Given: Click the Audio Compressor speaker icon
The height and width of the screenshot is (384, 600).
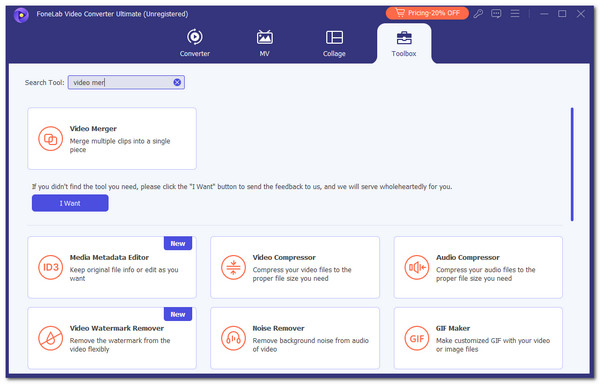Looking at the screenshot, I should point(417,267).
